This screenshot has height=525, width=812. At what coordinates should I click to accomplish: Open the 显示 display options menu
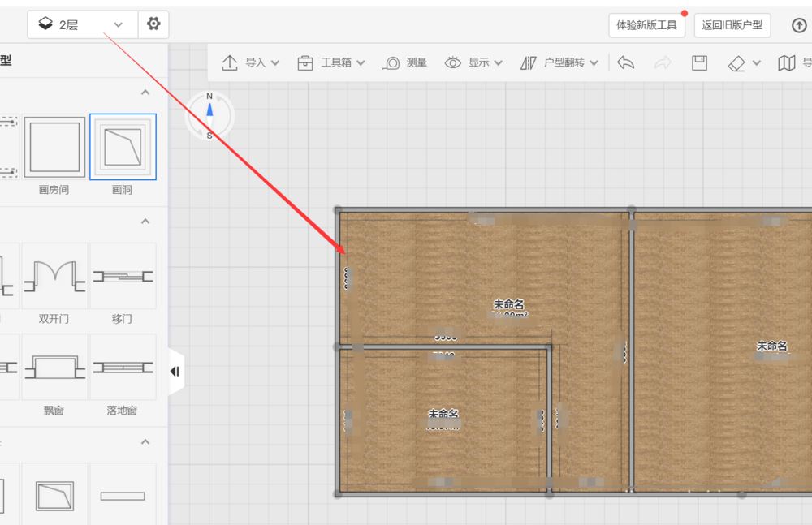(x=473, y=62)
